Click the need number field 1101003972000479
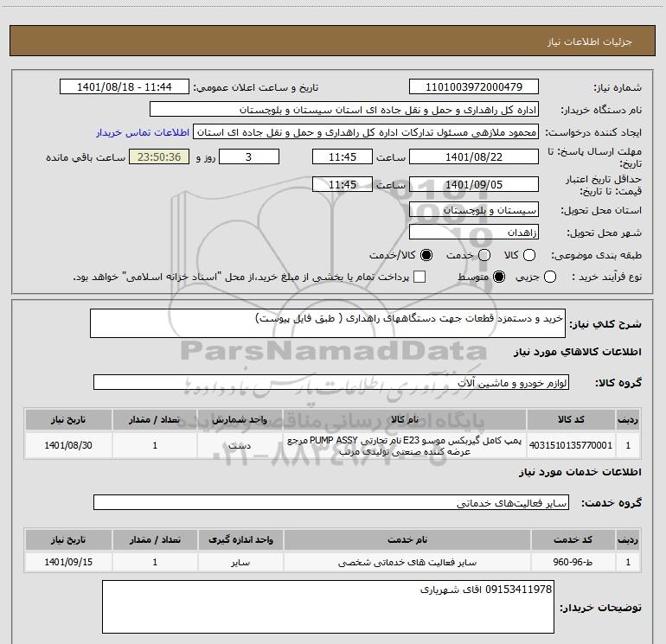 tap(474, 86)
